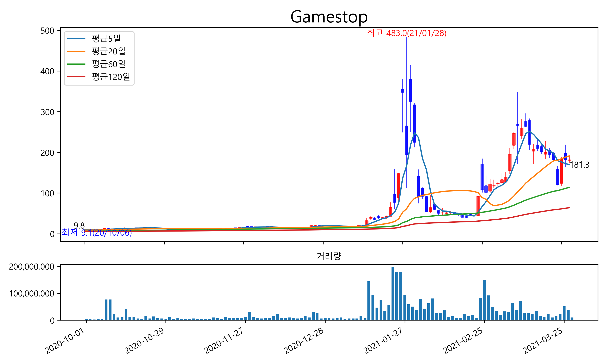
Task: Click the blue 평균5일 legend line
Action: tap(76, 38)
